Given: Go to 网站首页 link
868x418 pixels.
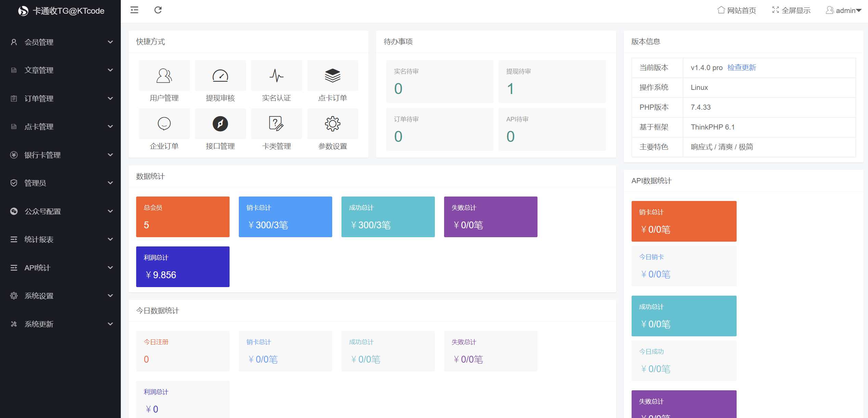Looking at the screenshot, I should [x=737, y=11].
